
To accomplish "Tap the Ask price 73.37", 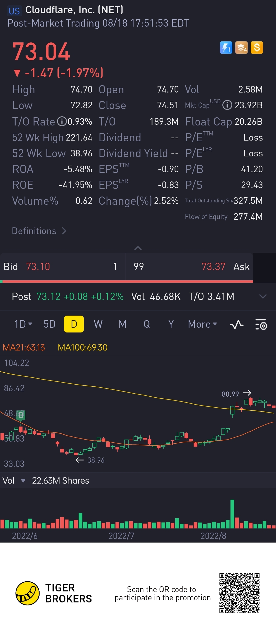I will pyautogui.click(x=213, y=267).
